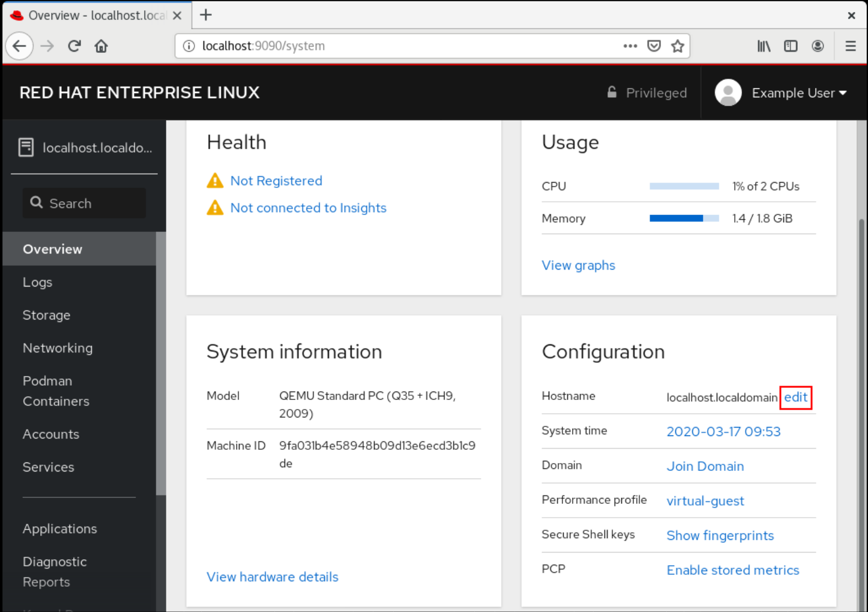Show sidebars icon in the toolbar
Screen dimensions: 868x612
791,46
